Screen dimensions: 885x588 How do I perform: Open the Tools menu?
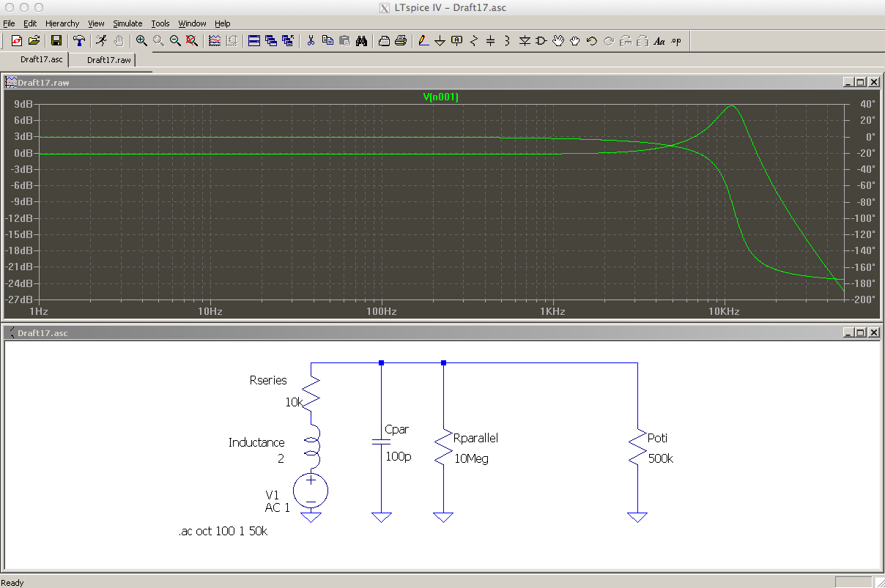[160, 23]
